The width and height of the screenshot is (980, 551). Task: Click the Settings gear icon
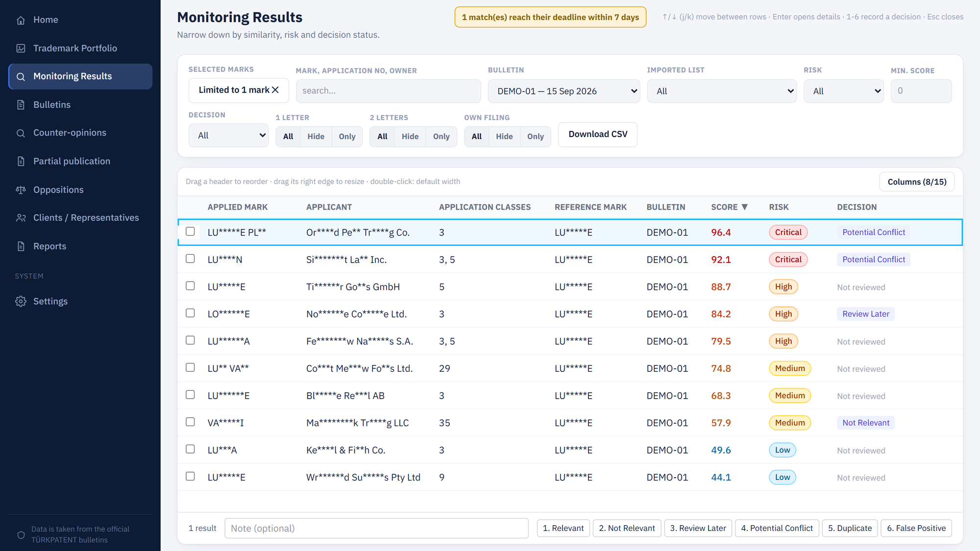tap(21, 301)
